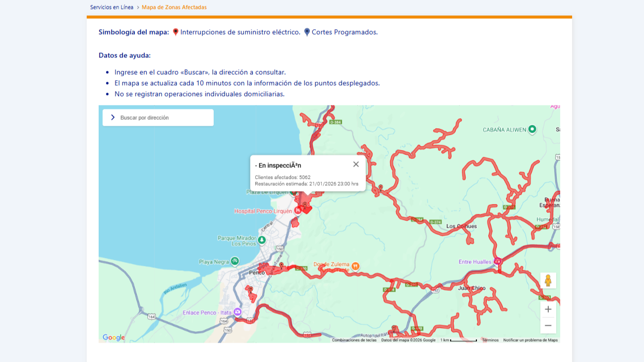
Task: Activate the Street View pegman
Action: (x=548, y=280)
